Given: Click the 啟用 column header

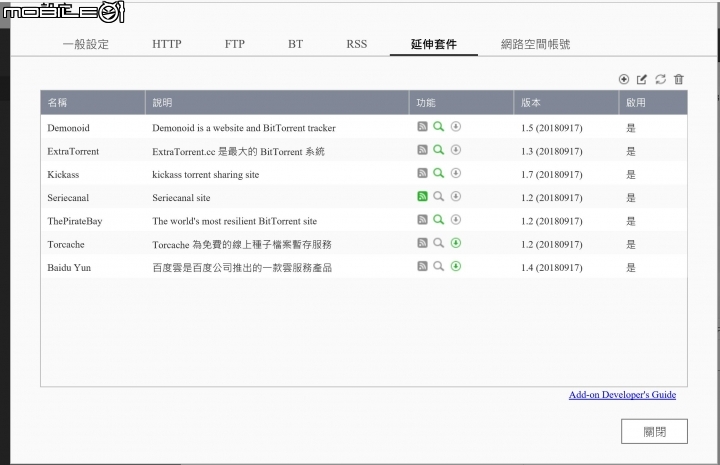Looking at the screenshot, I should [x=653, y=102].
